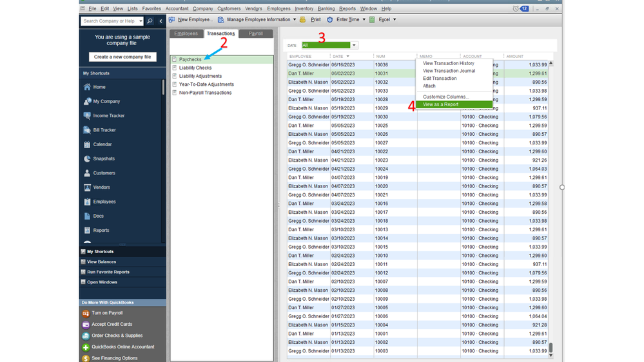The width and height of the screenshot is (644, 362).
Task: Open Income Tracker shortcut icon
Action: (x=87, y=116)
